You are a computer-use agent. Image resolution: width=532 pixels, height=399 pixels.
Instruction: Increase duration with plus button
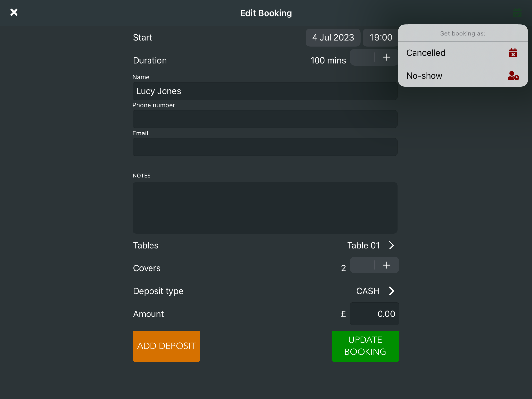387,57
